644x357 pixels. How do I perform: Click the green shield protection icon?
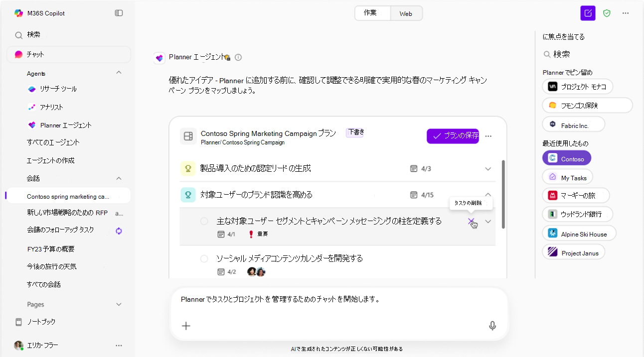point(607,13)
